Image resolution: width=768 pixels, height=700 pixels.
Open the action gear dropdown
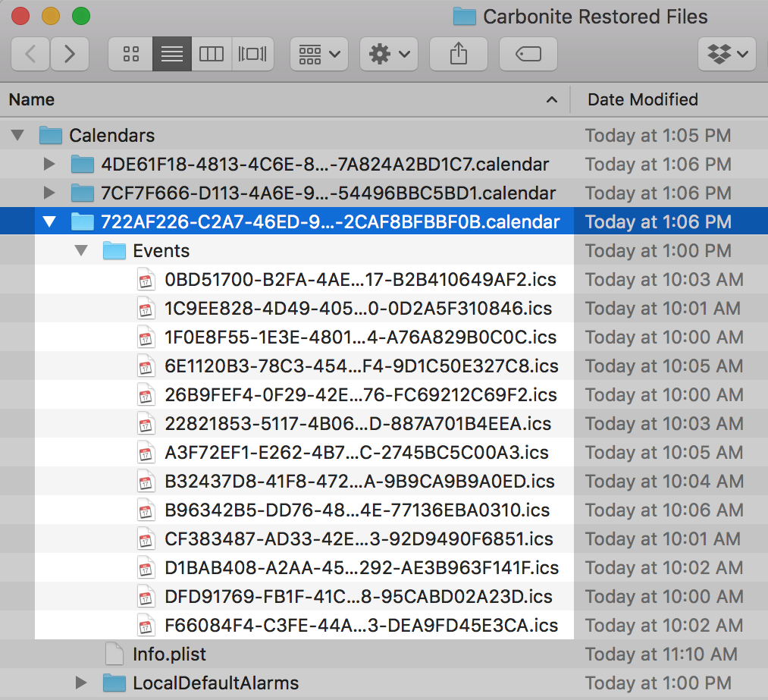coord(388,53)
